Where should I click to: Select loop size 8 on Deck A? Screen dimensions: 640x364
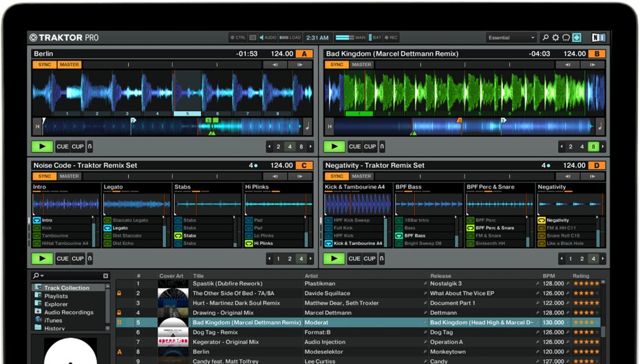click(x=301, y=147)
